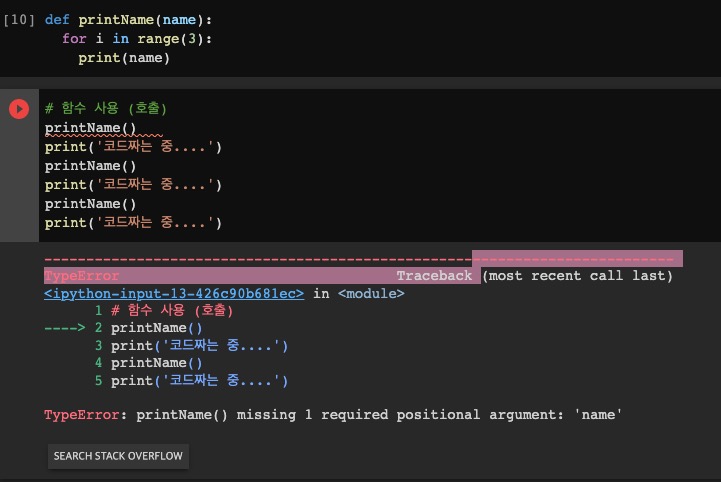The image size is (721, 482).
Task: Click traceback line 3 print statement
Action: (200, 345)
